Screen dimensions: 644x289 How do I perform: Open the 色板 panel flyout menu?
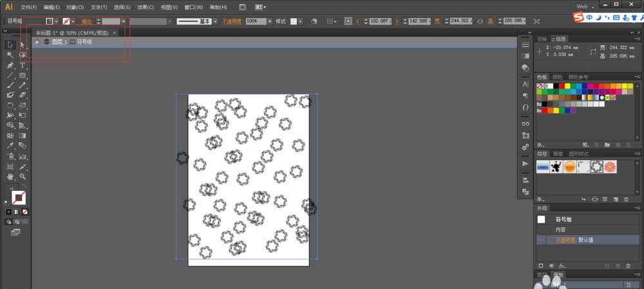[637, 77]
